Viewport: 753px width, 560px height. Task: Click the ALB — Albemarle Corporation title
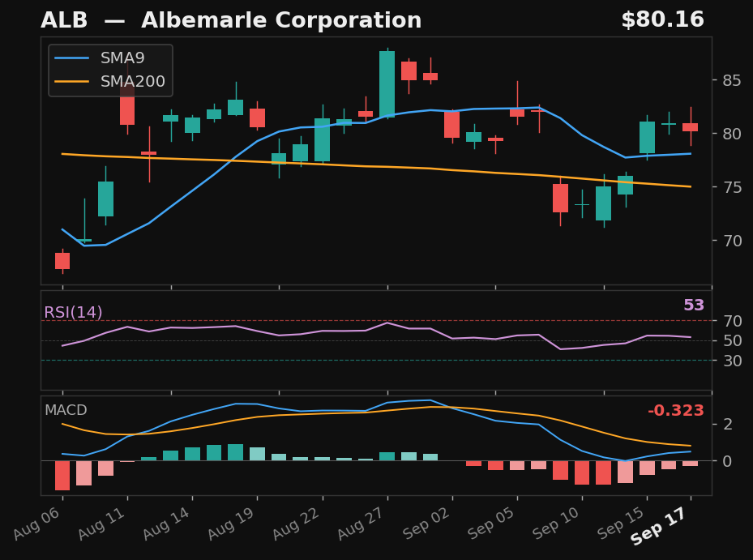point(231,20)
